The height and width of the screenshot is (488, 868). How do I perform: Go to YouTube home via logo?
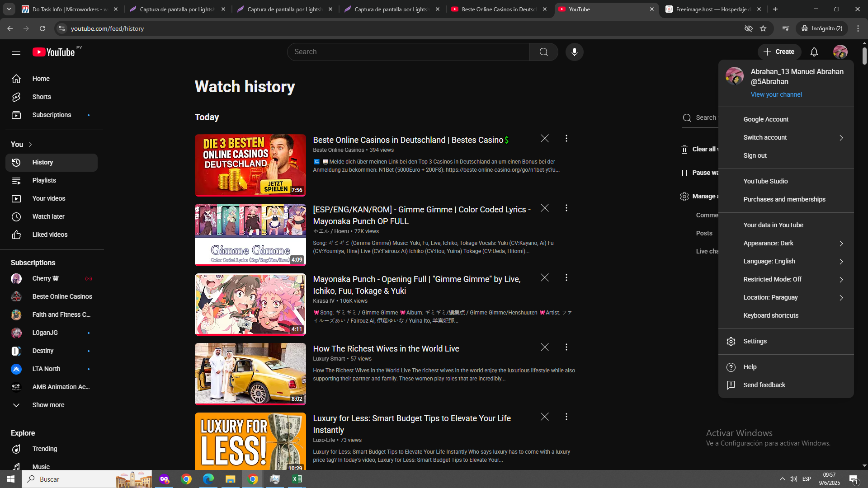pos(54,52)
